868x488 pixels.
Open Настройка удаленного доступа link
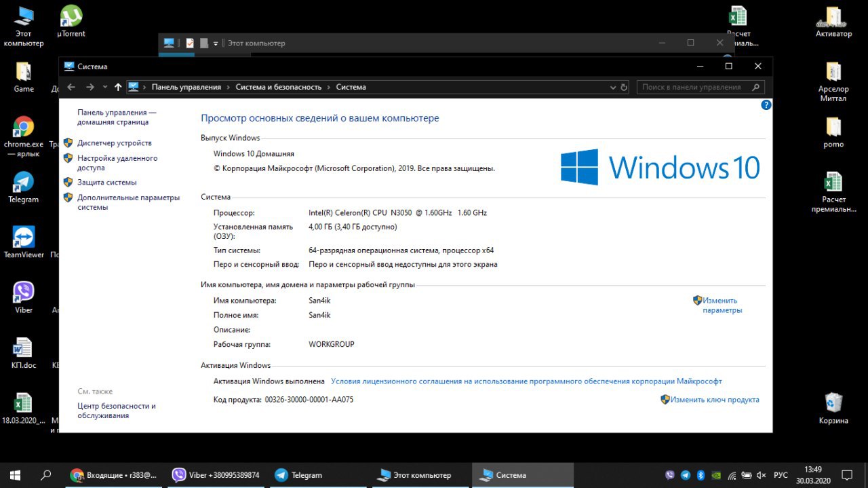click(117, 163)
